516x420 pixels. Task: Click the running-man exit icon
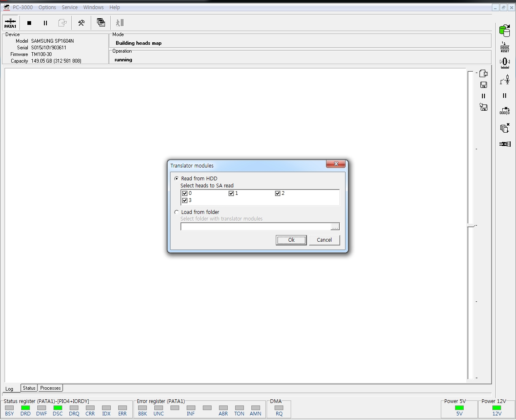120,23
